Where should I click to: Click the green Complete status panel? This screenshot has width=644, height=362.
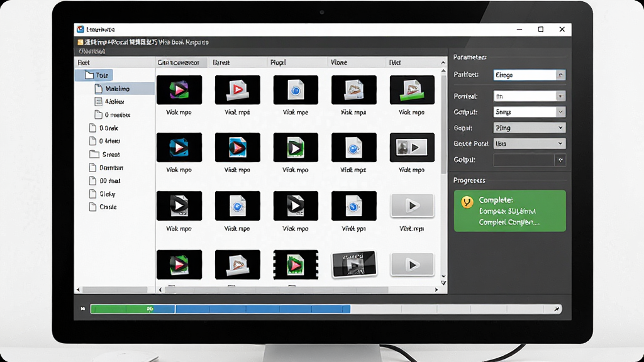(509, 211)
